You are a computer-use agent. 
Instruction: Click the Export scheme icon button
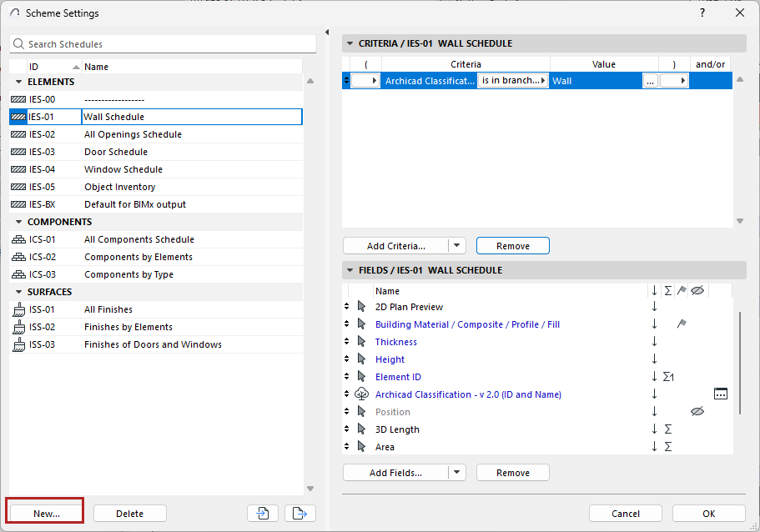coord(299,514)
